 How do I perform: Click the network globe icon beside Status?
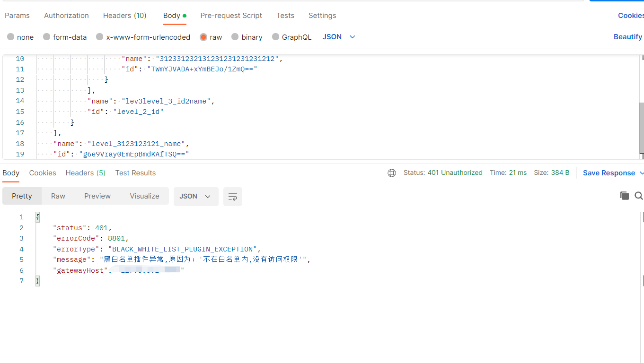click(x=392, y=173)
